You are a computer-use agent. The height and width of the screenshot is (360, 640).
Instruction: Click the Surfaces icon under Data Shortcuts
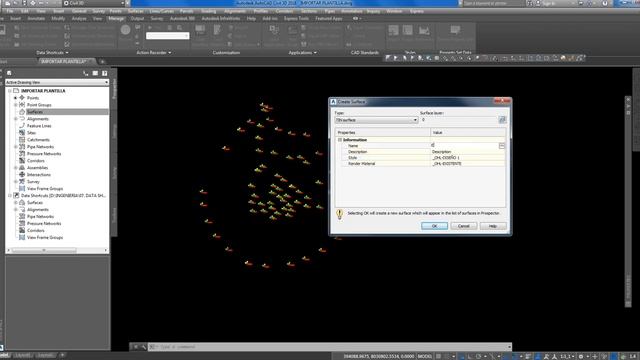(x=22, y=202)
